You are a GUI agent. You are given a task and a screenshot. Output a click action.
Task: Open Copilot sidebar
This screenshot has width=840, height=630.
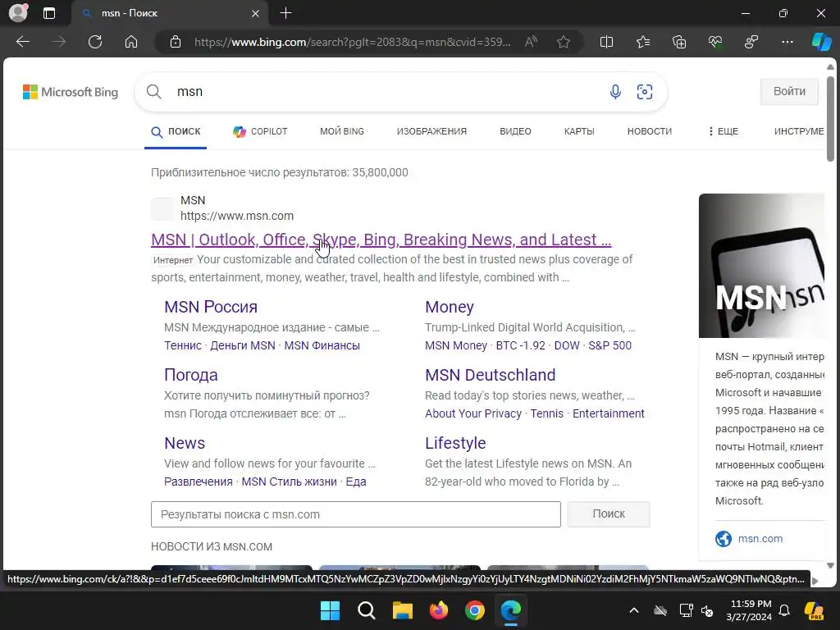(821, 42)
